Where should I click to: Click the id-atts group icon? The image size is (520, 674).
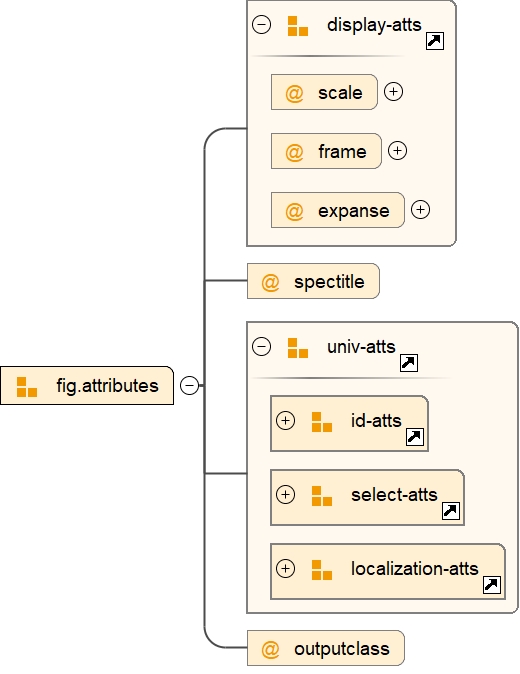point(322,422)
